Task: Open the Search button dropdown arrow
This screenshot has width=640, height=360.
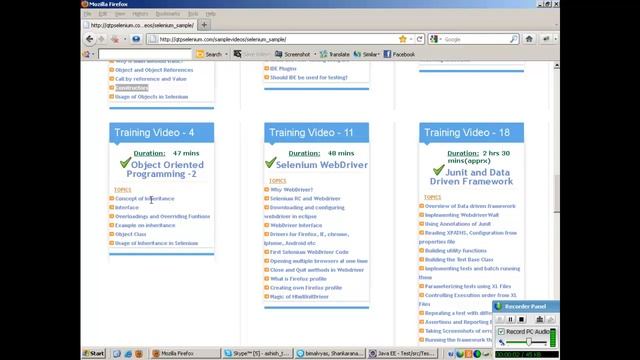Action: tap(227, 54)
